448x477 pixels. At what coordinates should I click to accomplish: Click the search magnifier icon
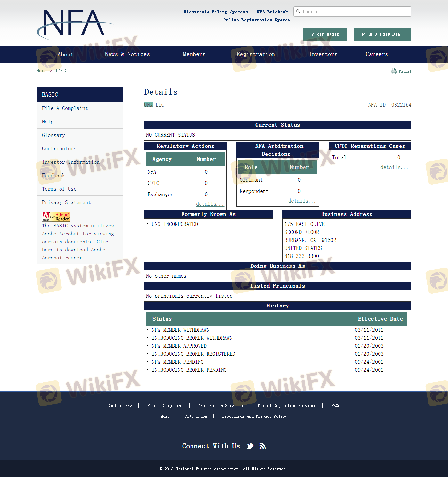pyautogui.click(x=298, y=12)
